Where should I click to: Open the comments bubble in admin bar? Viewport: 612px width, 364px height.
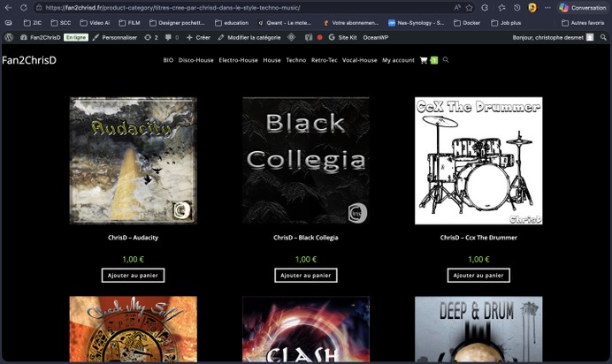(x=171, y=38)
